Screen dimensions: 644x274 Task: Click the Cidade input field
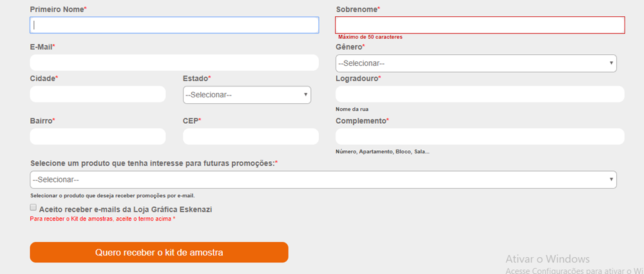tap(98, 94)
